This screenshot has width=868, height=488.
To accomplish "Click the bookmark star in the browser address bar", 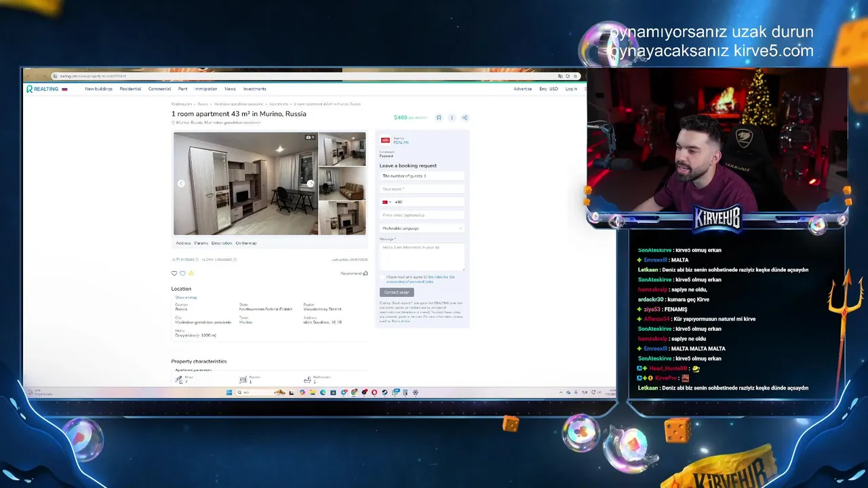I will (x=576, y=76).
